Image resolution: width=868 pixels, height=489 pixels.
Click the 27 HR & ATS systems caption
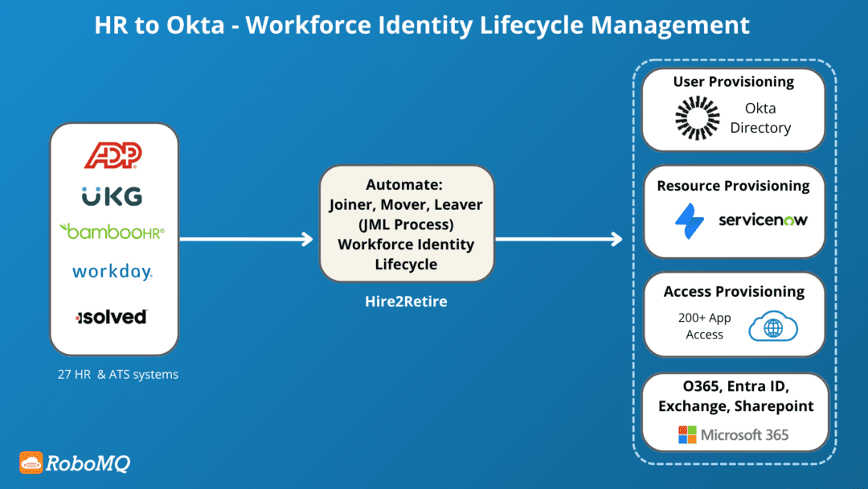pos(117,374)
